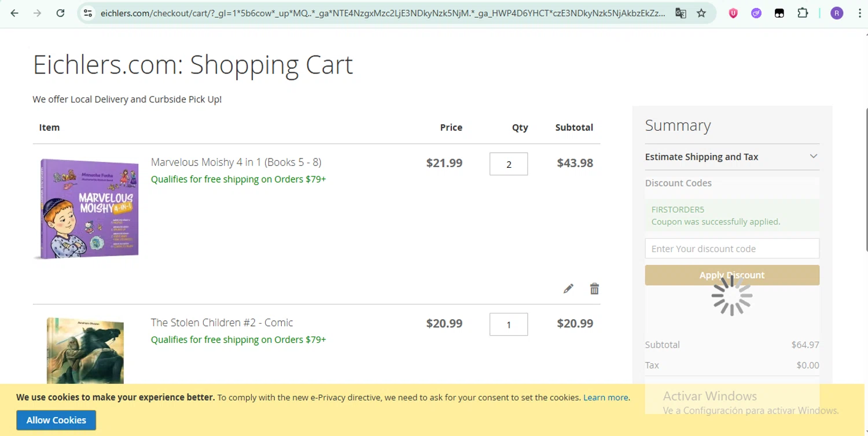
Task: Click quantity field for The Stolen Children
Action: [509, 324]
